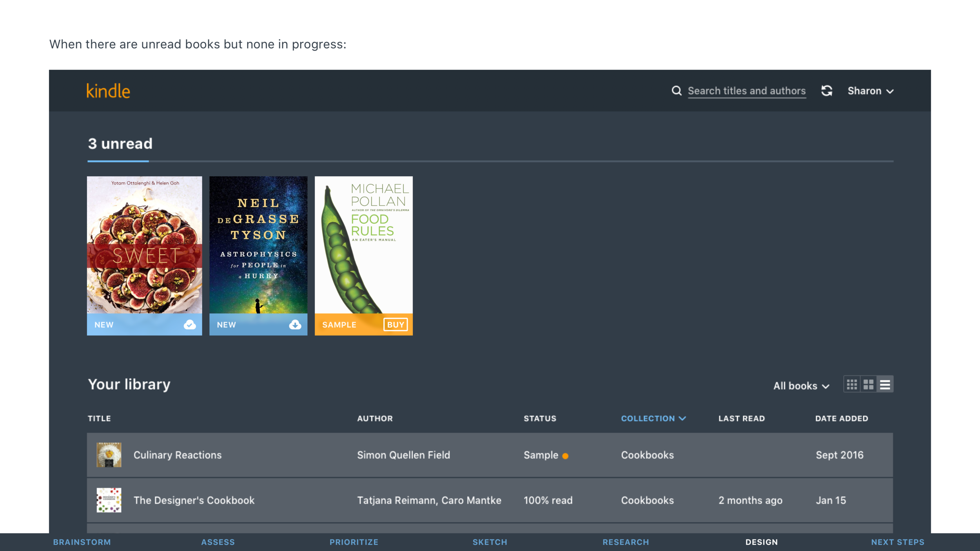
Task: Click the BUY button on Food Rules
Action: click(x=396, y=324)
